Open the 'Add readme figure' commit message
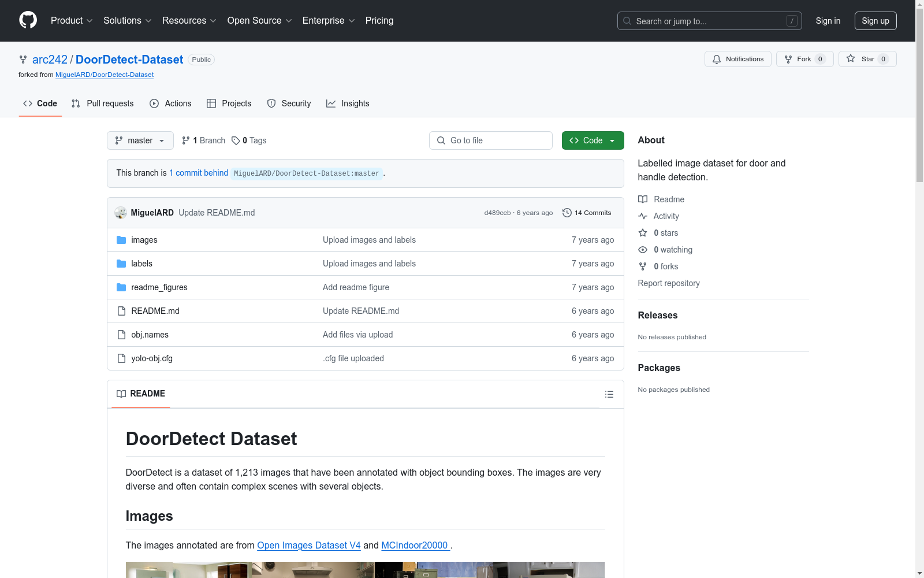Screen dimensions: 924x578 tap(356, 287)
